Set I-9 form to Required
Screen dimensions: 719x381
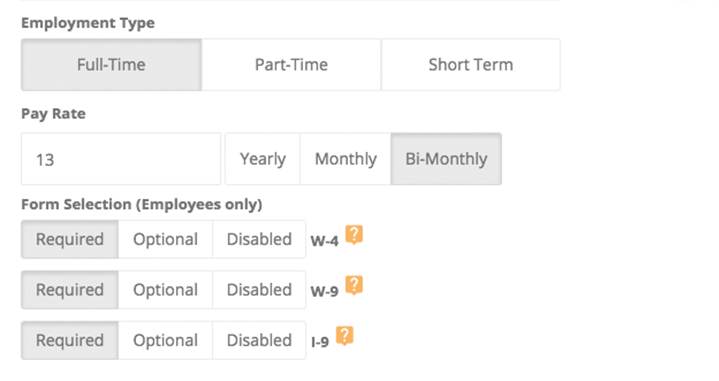pyautogui.click(x=70, y=340)
